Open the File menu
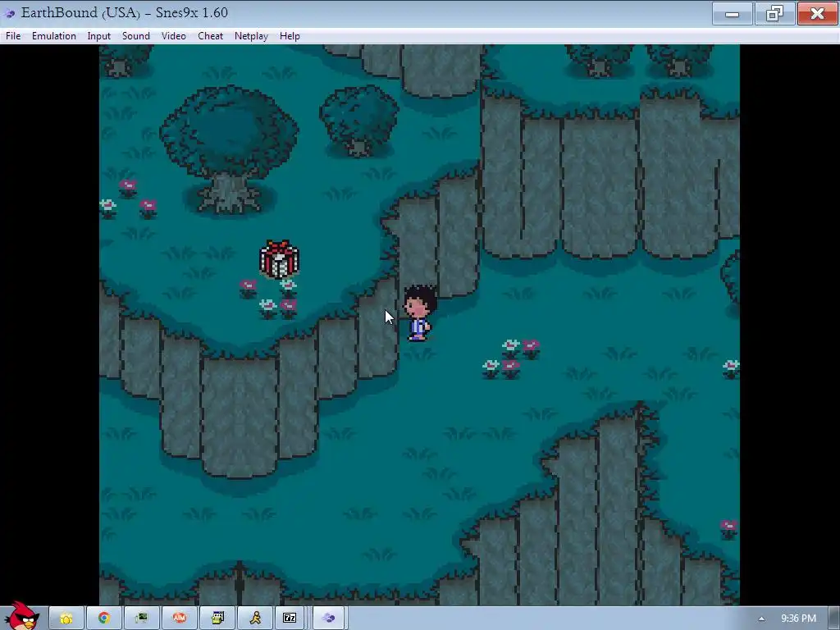This screenshot has width=840, height=630. click(x=13, y=36)
